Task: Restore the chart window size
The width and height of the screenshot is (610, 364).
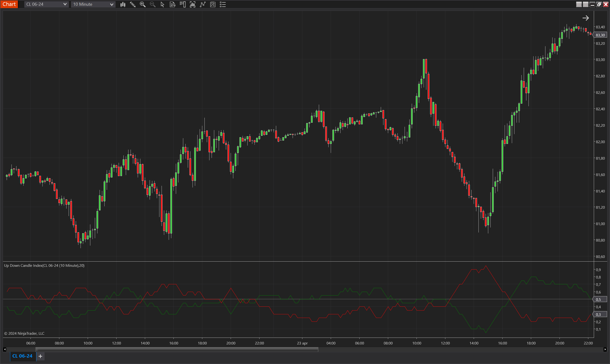Action: click(x=599, y=5)
